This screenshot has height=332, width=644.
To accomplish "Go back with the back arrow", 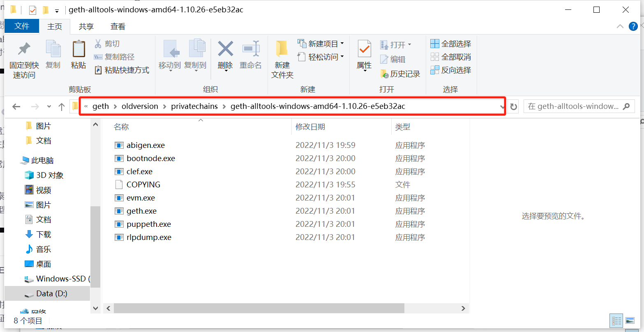I will click(x=16, y=106).
